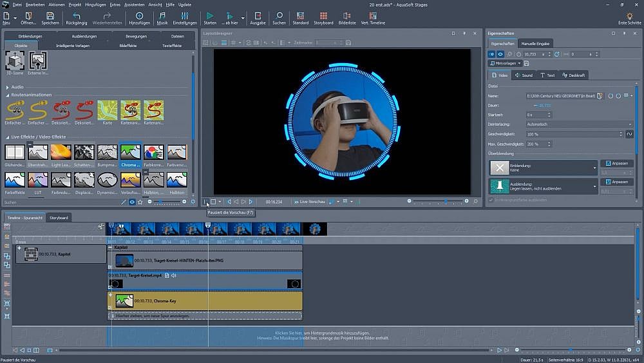644x363 pixels.
Task: Open the Musik toolbar icon
Action: pyautogui.click(x=162, y=15)
